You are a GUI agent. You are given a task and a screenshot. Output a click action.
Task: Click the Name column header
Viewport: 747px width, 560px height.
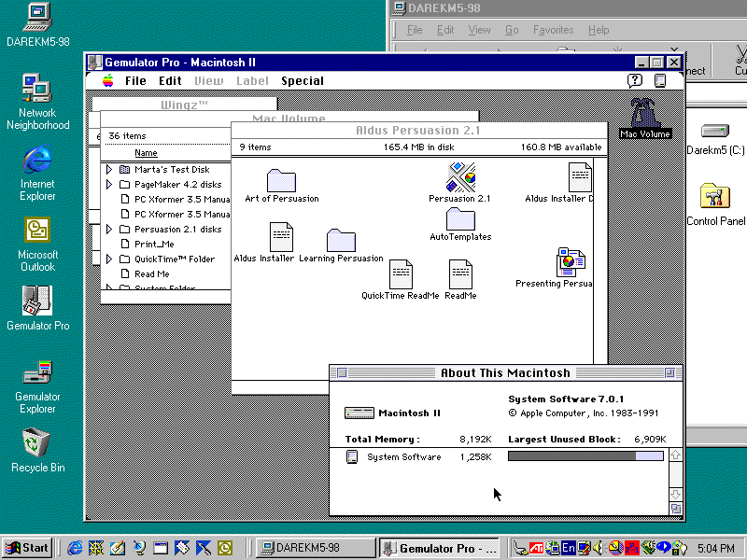(146, 153)
